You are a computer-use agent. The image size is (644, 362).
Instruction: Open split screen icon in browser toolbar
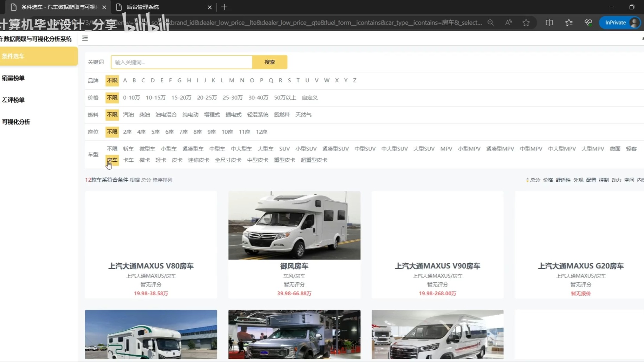point(549,22)
